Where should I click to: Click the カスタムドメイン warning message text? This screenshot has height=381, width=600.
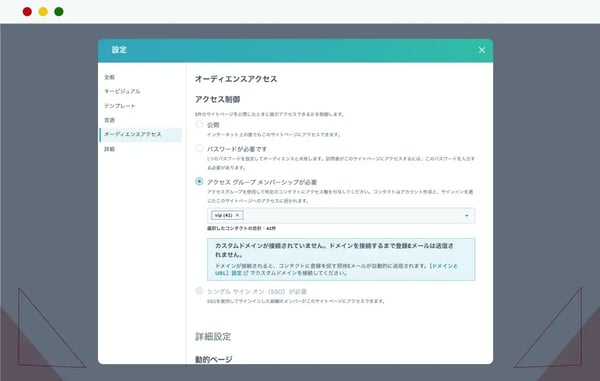(334, 250)
